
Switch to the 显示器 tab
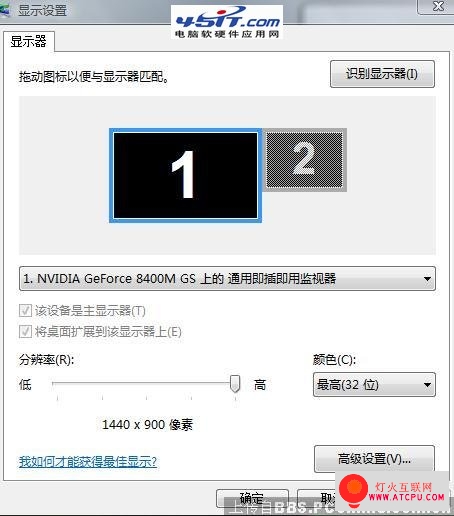[29, 42]
